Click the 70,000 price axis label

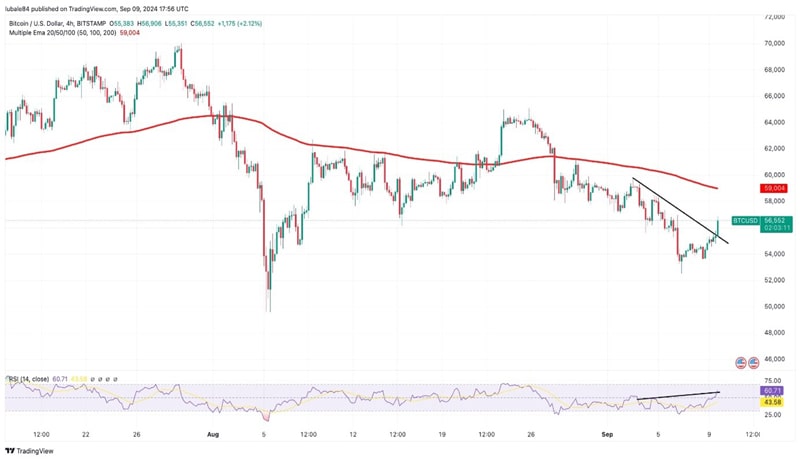tap(774, 43)
